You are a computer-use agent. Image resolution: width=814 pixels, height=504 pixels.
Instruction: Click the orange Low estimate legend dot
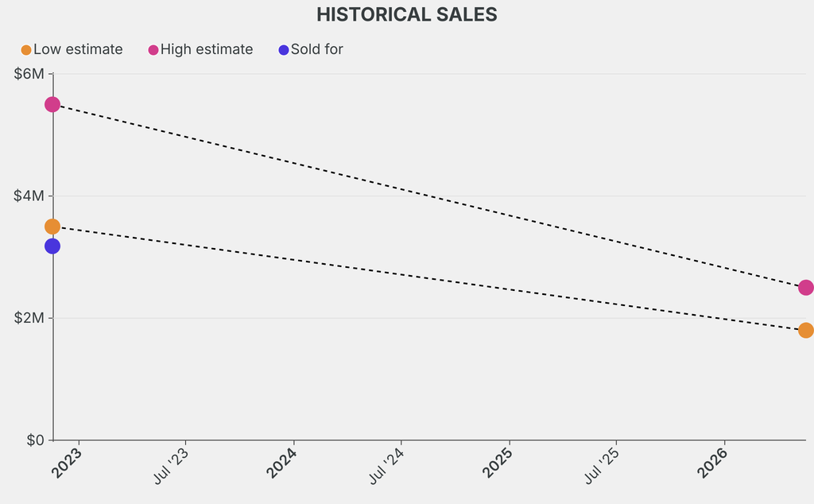pyautogui.click(x=26, y=50)
